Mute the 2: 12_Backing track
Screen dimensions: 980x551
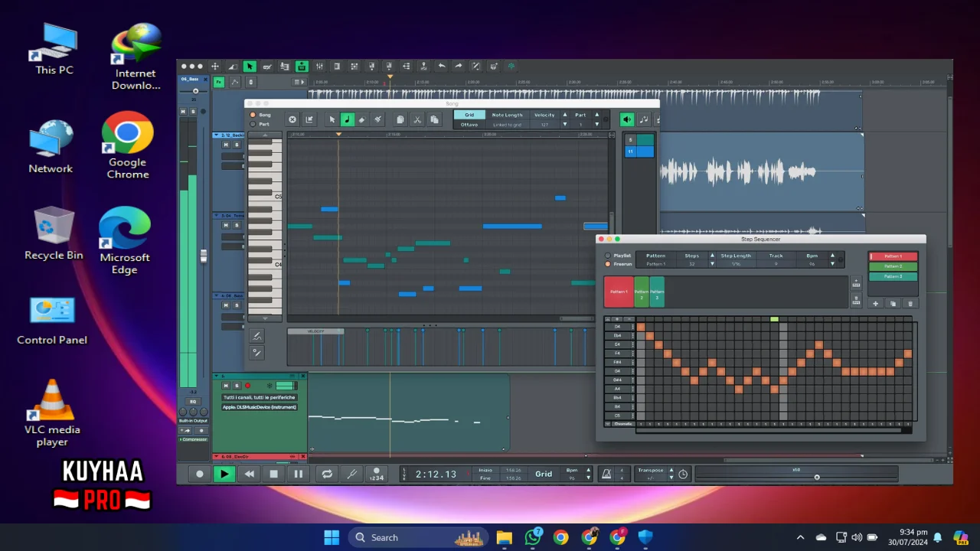click(226, 145)
